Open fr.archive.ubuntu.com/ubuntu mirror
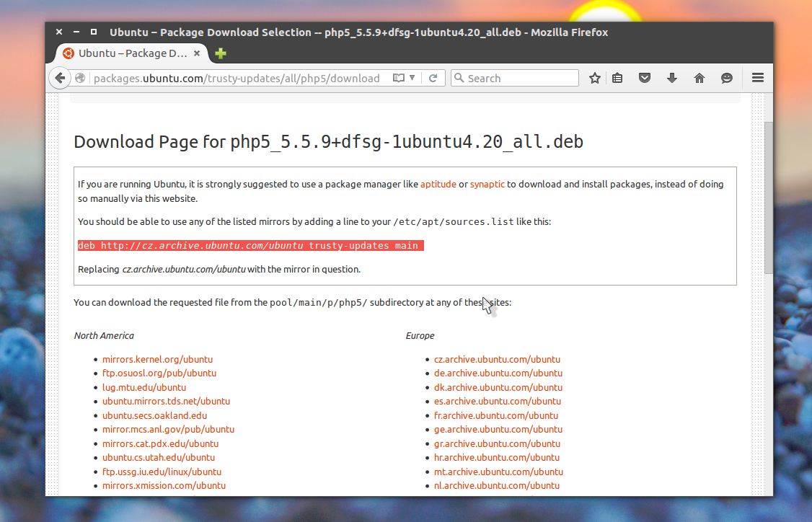Viewport: 812px width, 522px height. pos(496,416)
